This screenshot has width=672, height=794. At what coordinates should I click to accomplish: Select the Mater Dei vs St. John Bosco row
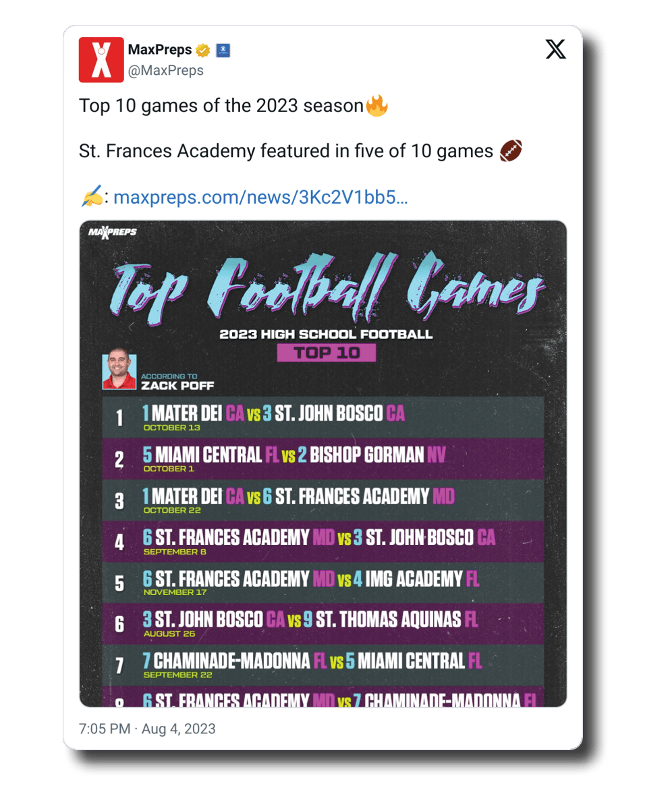[x=323, y=417]
